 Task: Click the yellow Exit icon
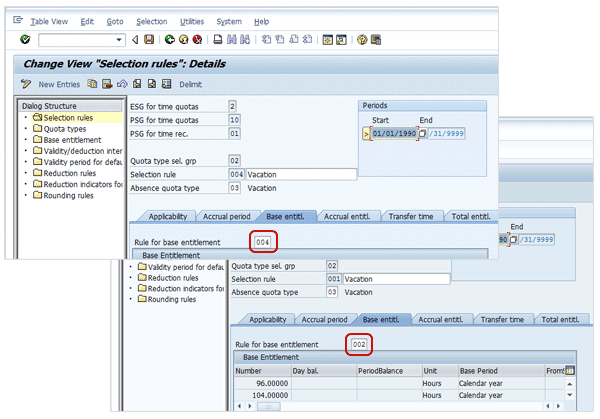pos(184,39)
